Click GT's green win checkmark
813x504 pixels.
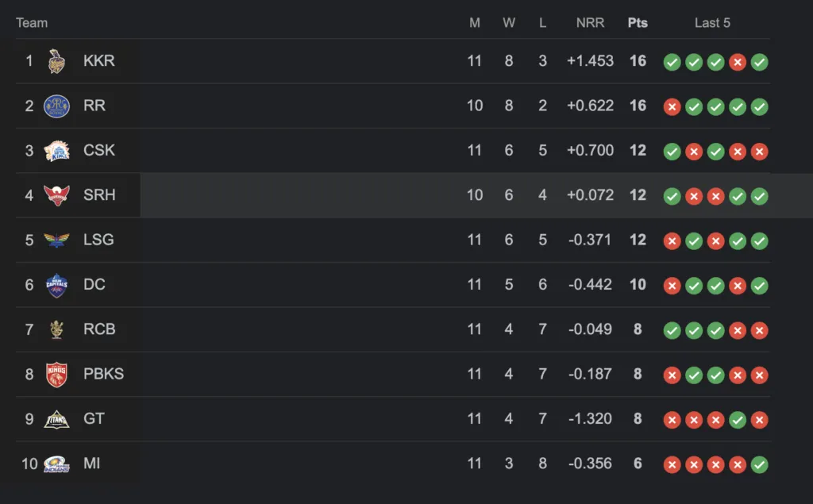pyautogui.click(x=738, y=420)
